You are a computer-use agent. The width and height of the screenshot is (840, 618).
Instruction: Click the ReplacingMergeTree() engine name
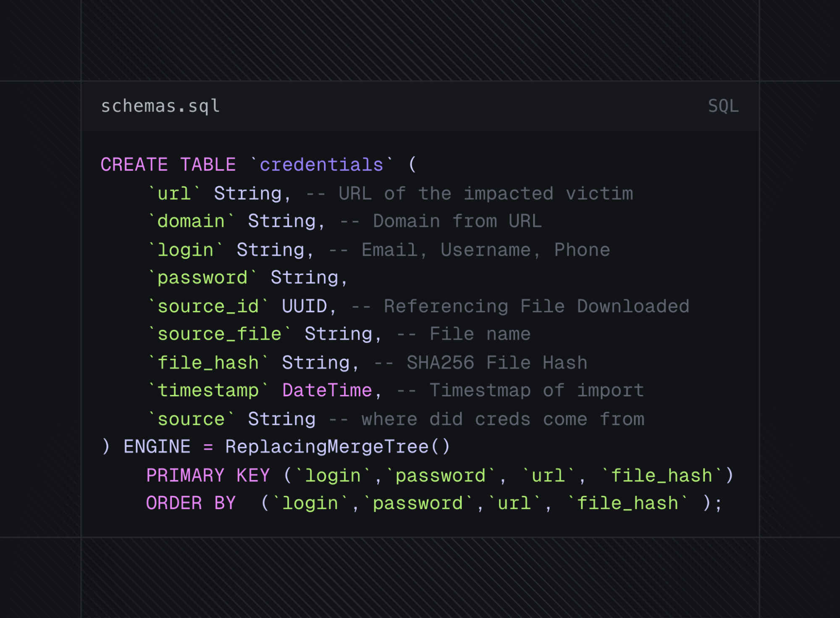(337, 447)
